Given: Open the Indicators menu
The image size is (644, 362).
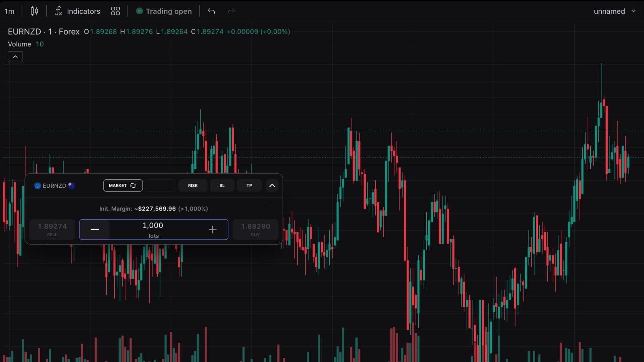Looking at the screenshot, I should coord(77,11).
